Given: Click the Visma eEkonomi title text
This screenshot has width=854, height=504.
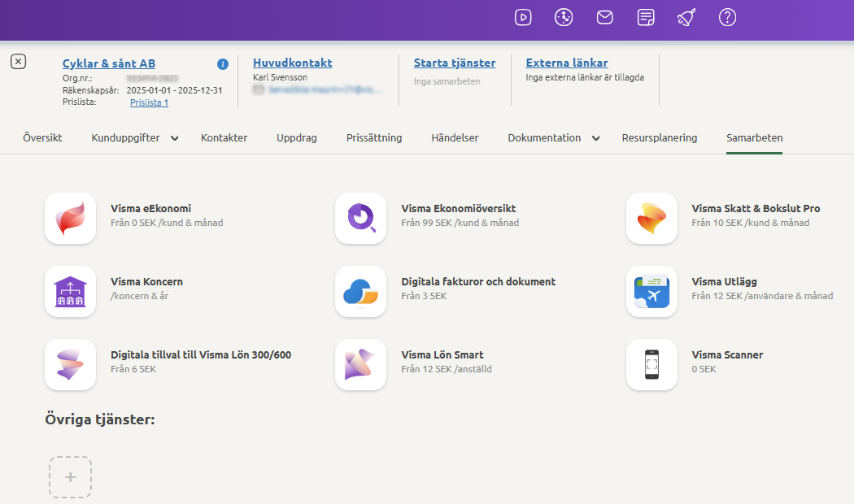Looking at the screenshot, I should 150,208.
